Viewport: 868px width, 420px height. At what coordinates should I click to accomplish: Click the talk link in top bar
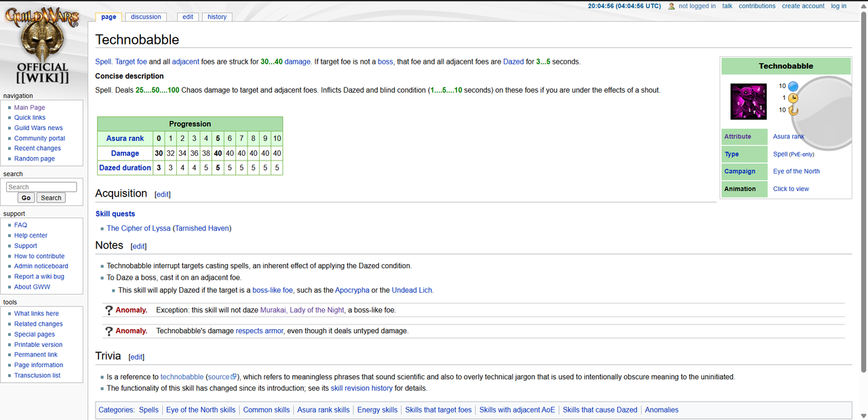pyautogui.click(x=727, y=6)
